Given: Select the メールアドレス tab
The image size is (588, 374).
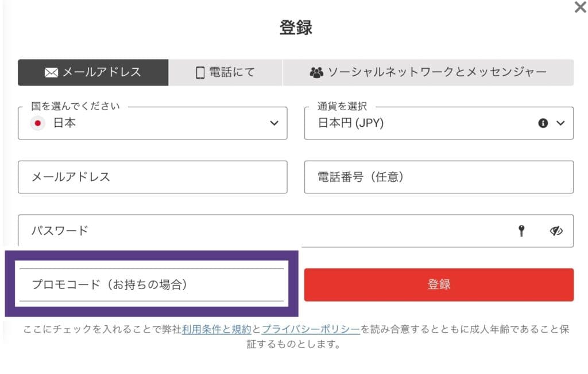Looking at the screenshot, I should (93, 73).
